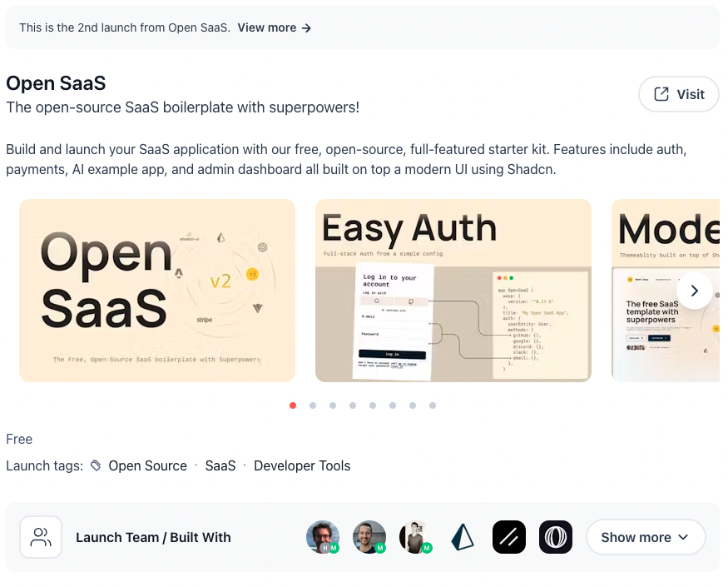Select the seventh carousel dot
The height and width of the screenshot is (587, 728).
413,405
